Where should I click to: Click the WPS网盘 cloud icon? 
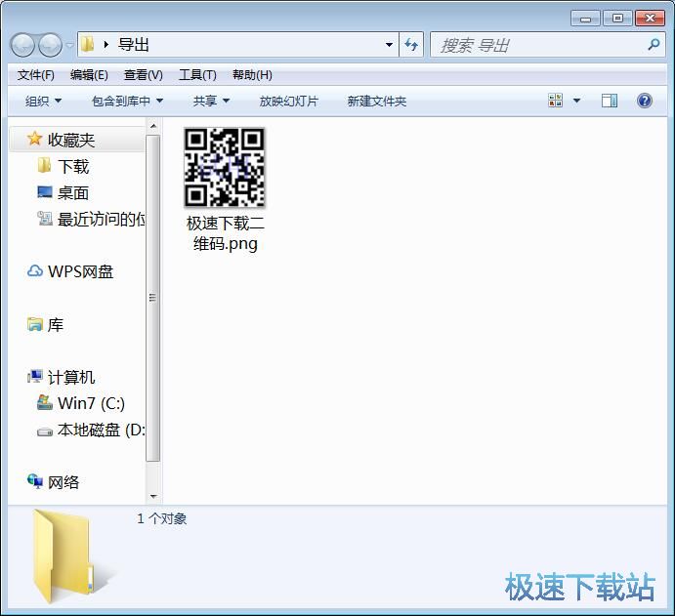coord(35,271)
